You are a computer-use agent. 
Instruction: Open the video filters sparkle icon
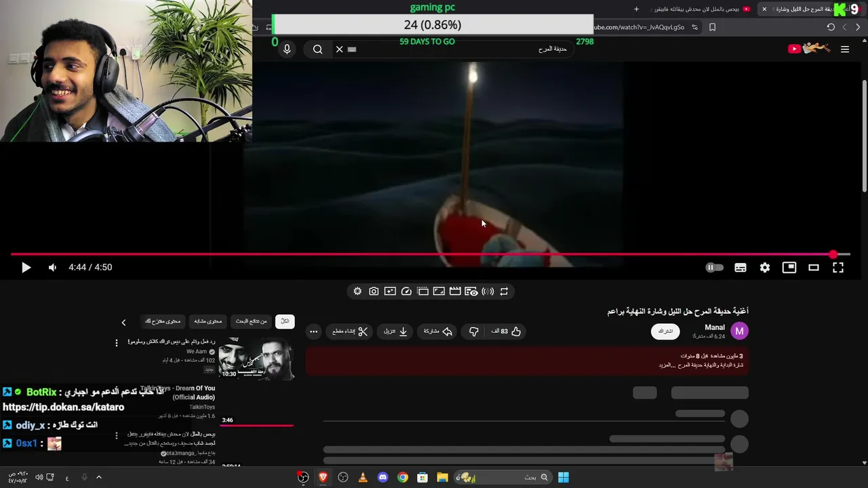click(390, 291)
